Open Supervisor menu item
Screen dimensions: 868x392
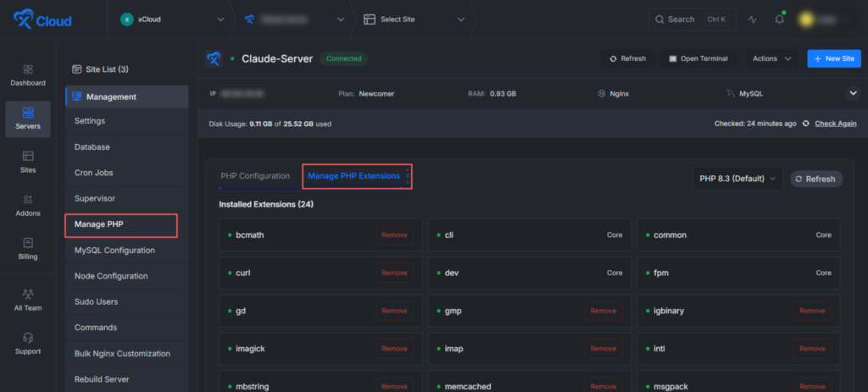(127, 198)
